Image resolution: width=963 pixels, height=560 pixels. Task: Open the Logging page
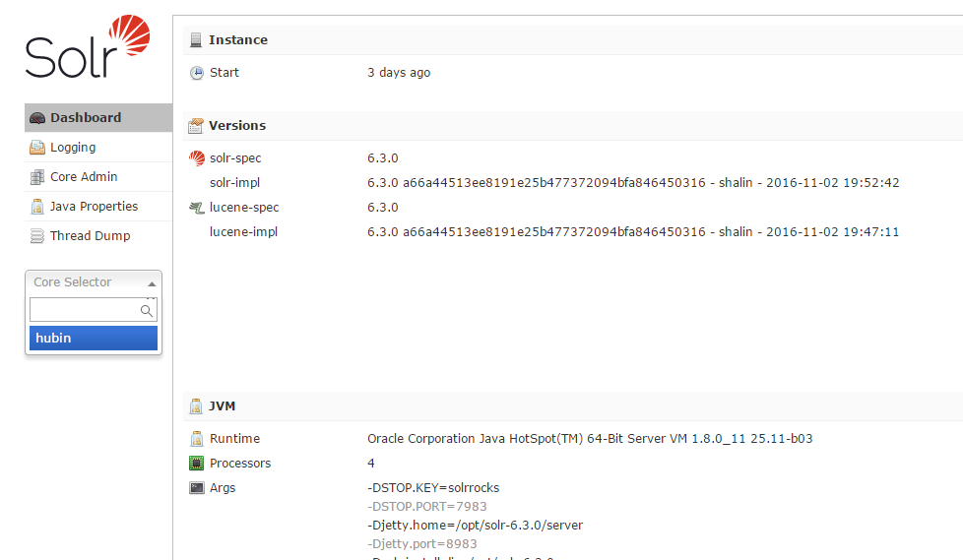click(x=73, y=148)
